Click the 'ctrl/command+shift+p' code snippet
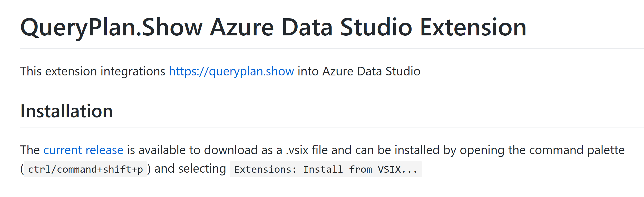The image size is (644, 197). tap(85, 169)
